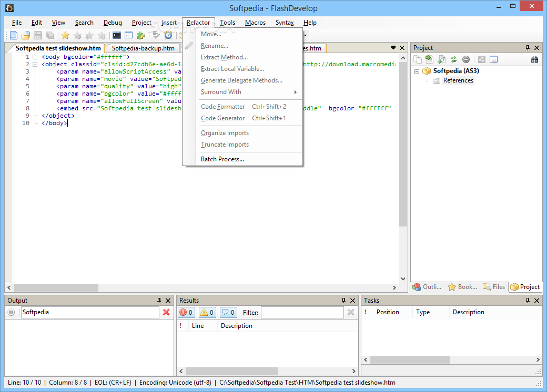547x392 pixels.
Task: Open the Edit menu
Action: (x=37, y=23)
